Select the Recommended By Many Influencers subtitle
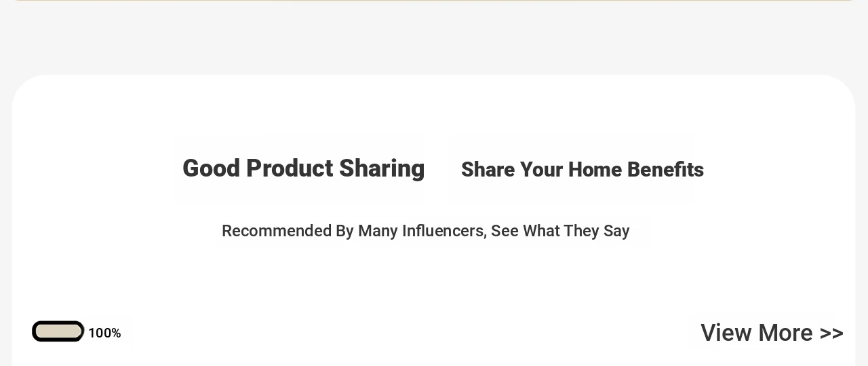Screen dimensions: 868x366 [425, 231]
